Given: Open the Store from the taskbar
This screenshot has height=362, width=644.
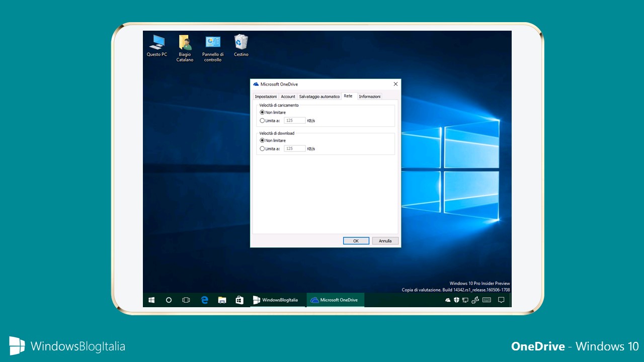Looking at the screenshot, I should coord(239,300).
